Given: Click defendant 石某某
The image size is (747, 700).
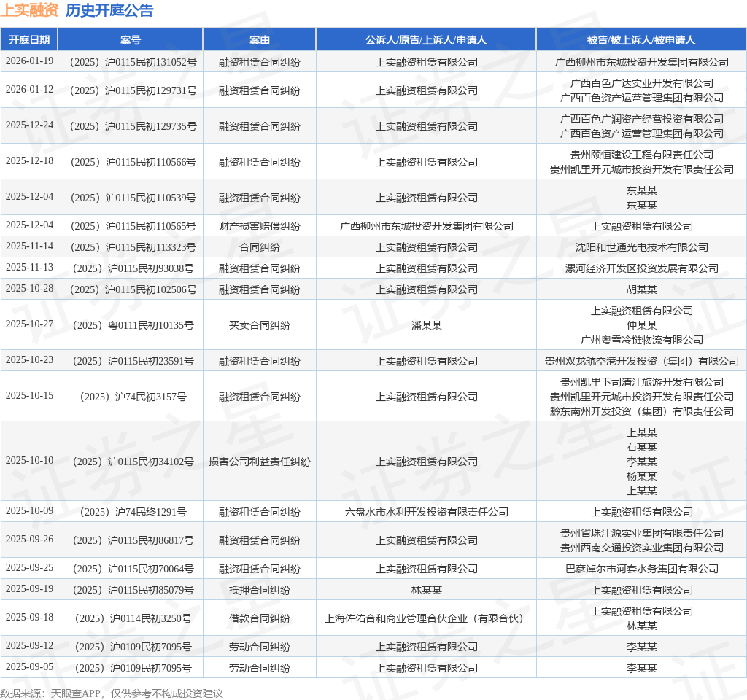Looking at the screenshot, I should (642, 447).
